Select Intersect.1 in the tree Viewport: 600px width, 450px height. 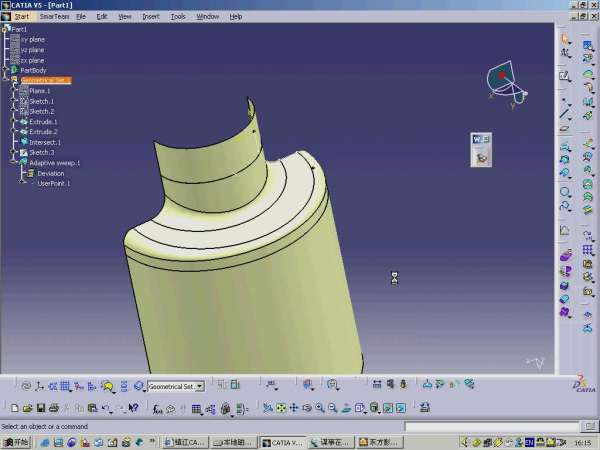click(x=44, y=142)
